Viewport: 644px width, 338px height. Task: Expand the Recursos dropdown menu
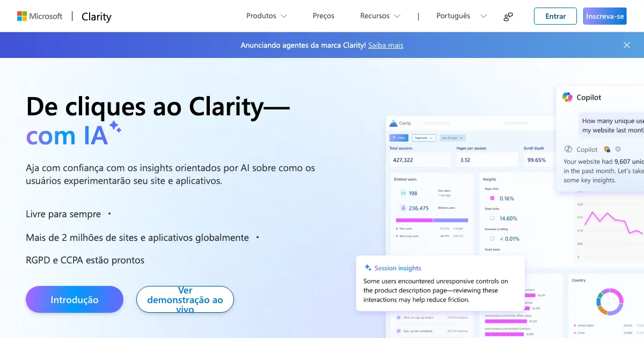[380, 16]
